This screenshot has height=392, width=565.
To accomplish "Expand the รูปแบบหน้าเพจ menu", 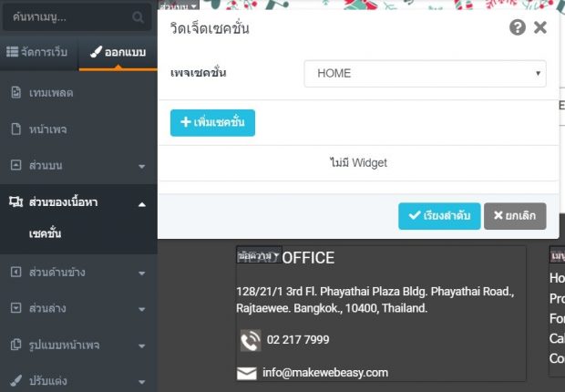I will point(141,346).
